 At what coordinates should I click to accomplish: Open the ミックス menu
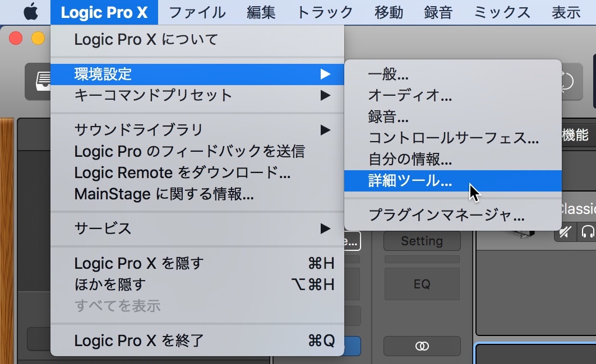502,12
